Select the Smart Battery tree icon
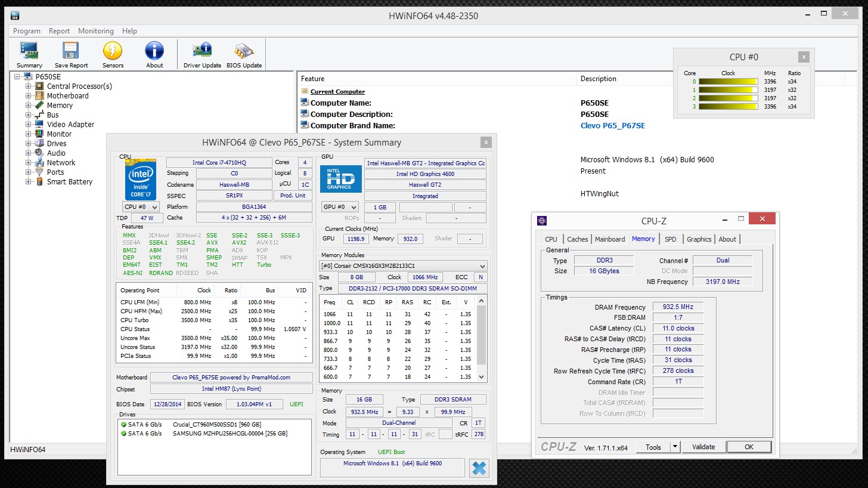This screenshot has height=488, width=868. coord(40,181)
